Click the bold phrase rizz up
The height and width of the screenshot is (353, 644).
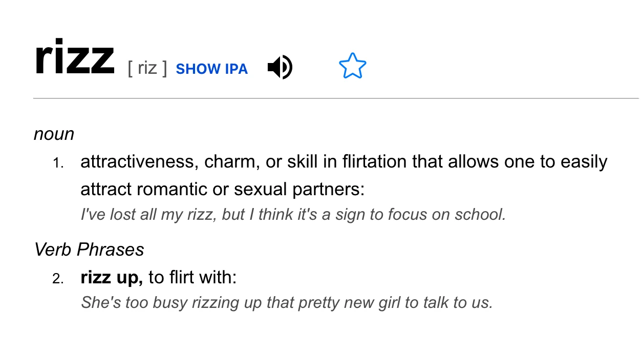[110, 277]
